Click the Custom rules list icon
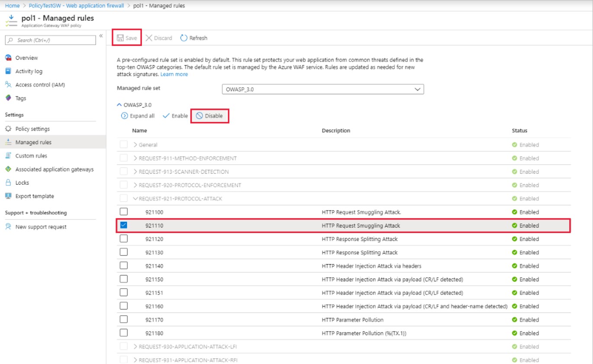Viewport: 593px width, 364px height. 8,156
